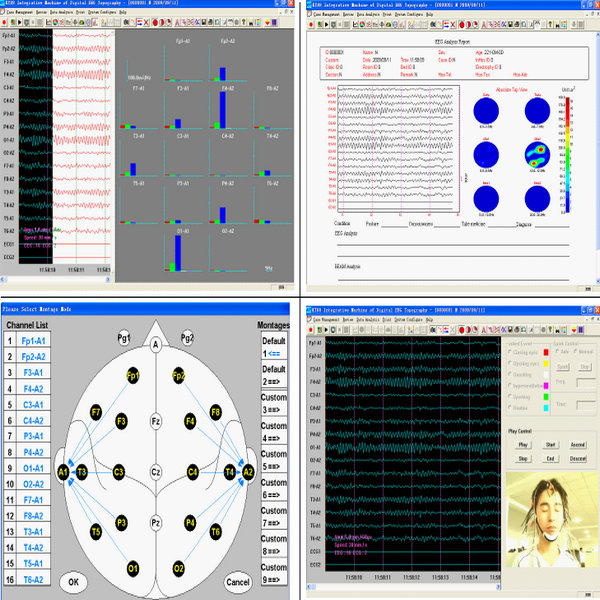Confirm montage selection with OK
The height and width of the screenshot is (600, 600).
tap(71, 581)
